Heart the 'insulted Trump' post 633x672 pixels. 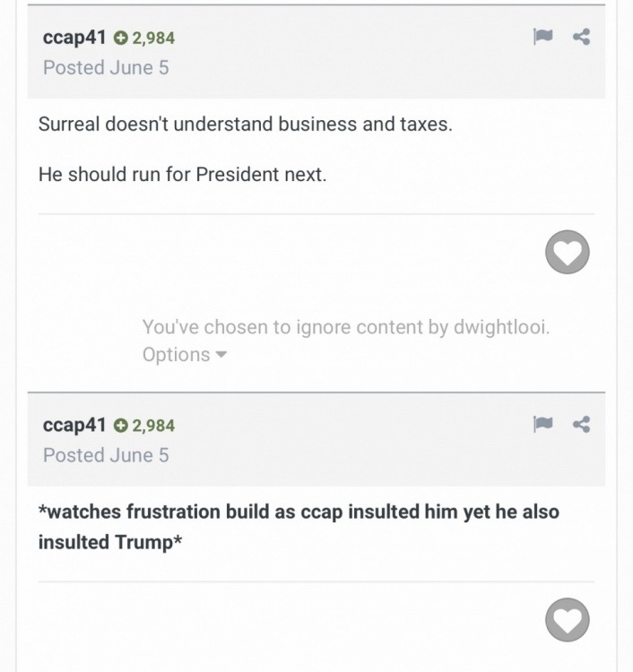click(567, 620)
